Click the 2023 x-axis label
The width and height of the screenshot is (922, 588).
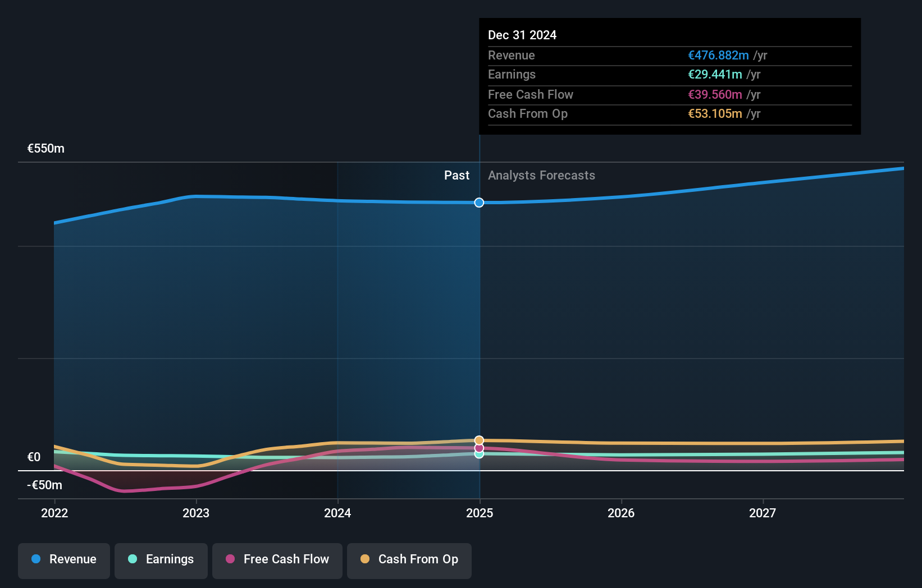(x=196, y=513)
